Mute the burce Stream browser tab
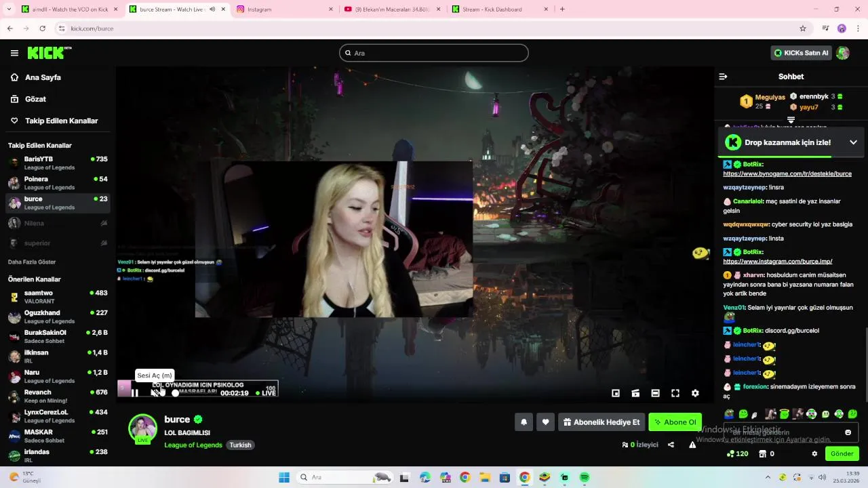The image size is (868, 488). [x=212, y=9]
